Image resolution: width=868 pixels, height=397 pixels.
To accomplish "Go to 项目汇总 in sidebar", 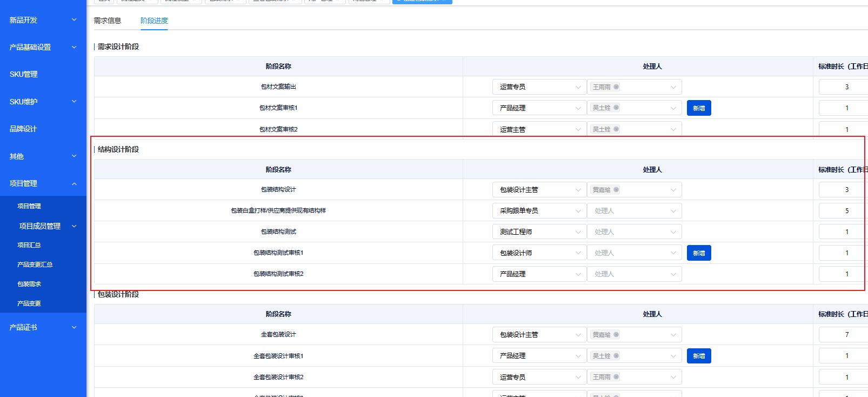I will click(29, 245).
